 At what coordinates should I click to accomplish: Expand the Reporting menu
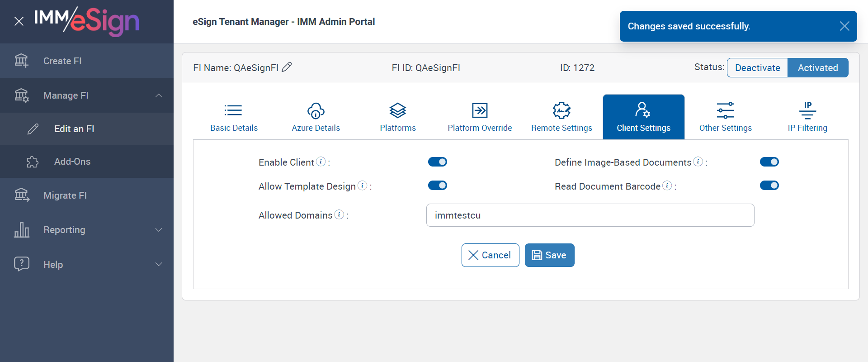coord(159,230)
